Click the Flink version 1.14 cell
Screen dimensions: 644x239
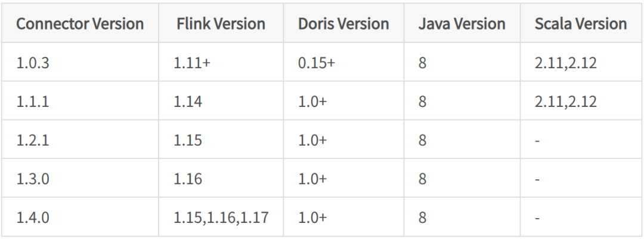188,102
